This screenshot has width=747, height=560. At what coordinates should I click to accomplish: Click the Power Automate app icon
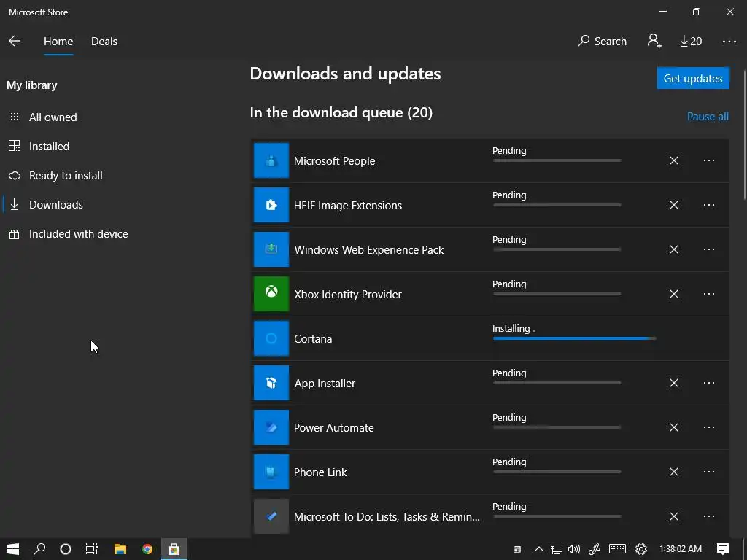[271, 427]
